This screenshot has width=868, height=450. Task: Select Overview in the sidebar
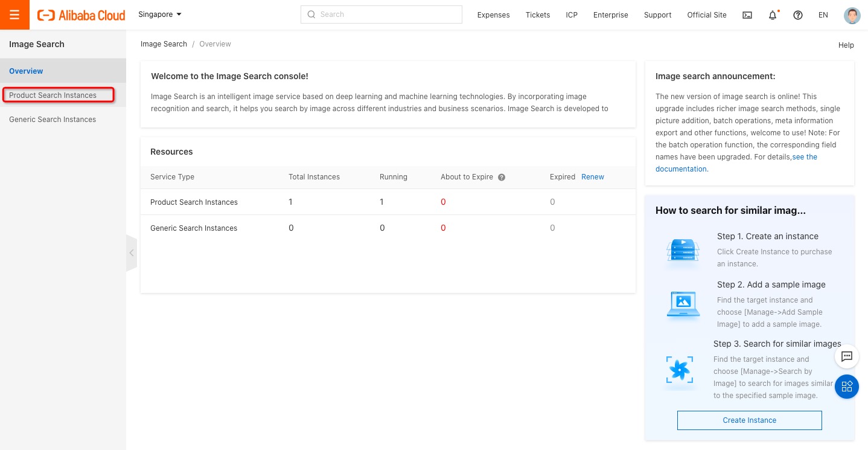pyautogui.click(x=63, y=71)
